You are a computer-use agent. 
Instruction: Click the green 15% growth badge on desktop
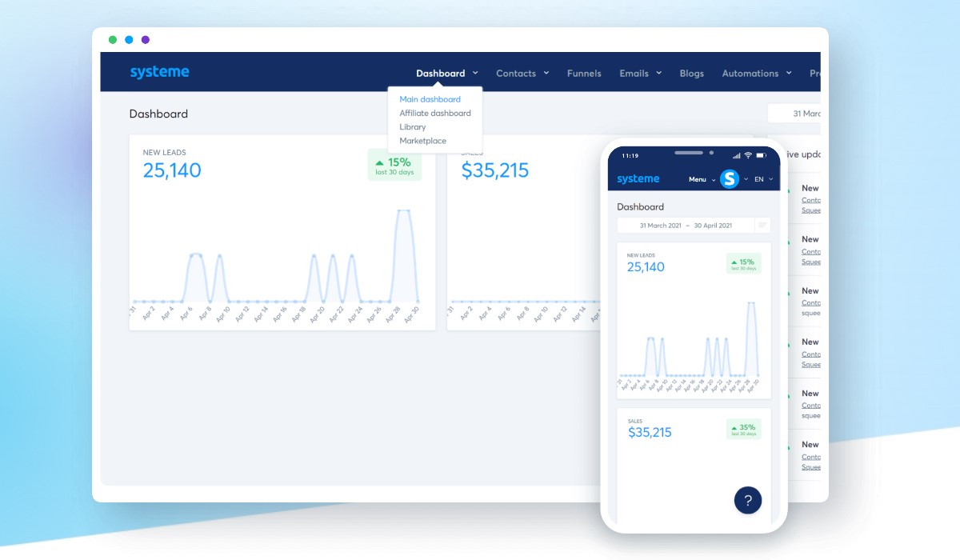394,165
